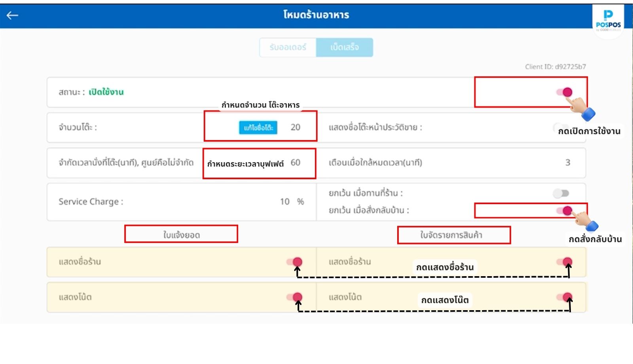Toggle แสดงโน้ต in ใบแจ้งยอด section
The image size is (633, 364).
(294, 297)
